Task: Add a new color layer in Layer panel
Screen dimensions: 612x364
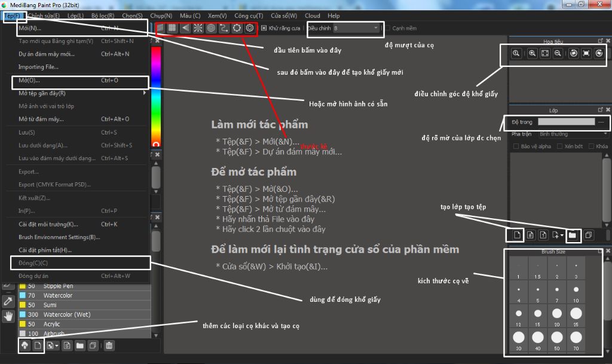Action: pyautogui.click(x=517, y=235)
